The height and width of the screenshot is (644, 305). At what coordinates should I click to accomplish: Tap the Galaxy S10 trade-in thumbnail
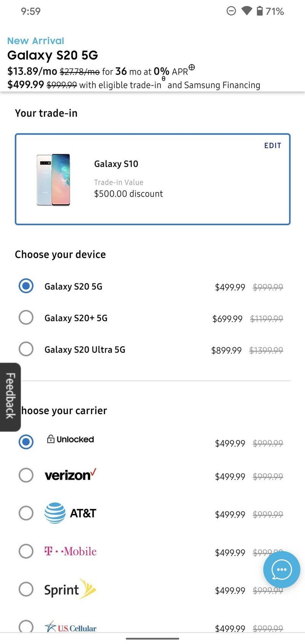pyautogui.click(x=53, y=180)
